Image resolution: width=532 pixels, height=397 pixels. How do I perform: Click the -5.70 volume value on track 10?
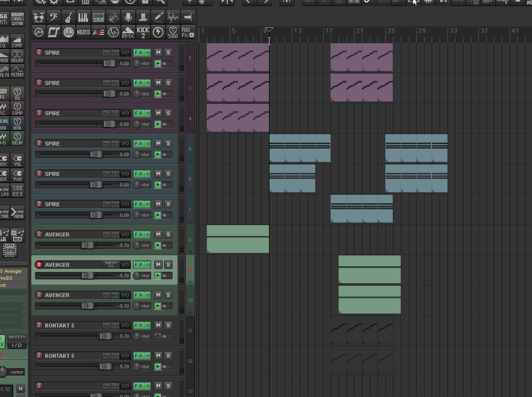pos(124,306)
